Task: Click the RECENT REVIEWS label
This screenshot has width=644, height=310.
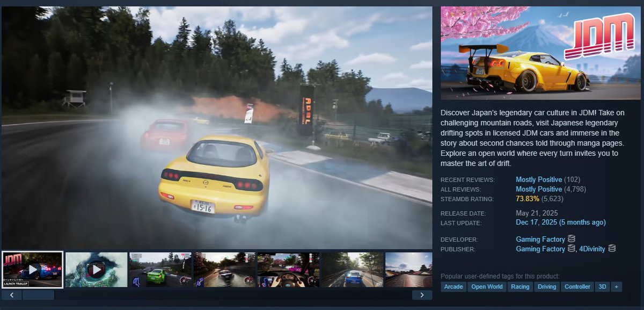Action: click(467, 180)
